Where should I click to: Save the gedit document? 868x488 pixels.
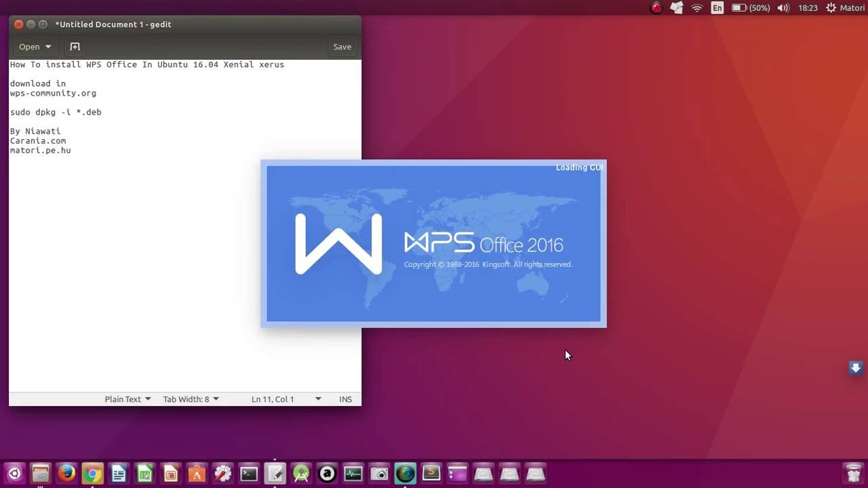coord(342,47)
